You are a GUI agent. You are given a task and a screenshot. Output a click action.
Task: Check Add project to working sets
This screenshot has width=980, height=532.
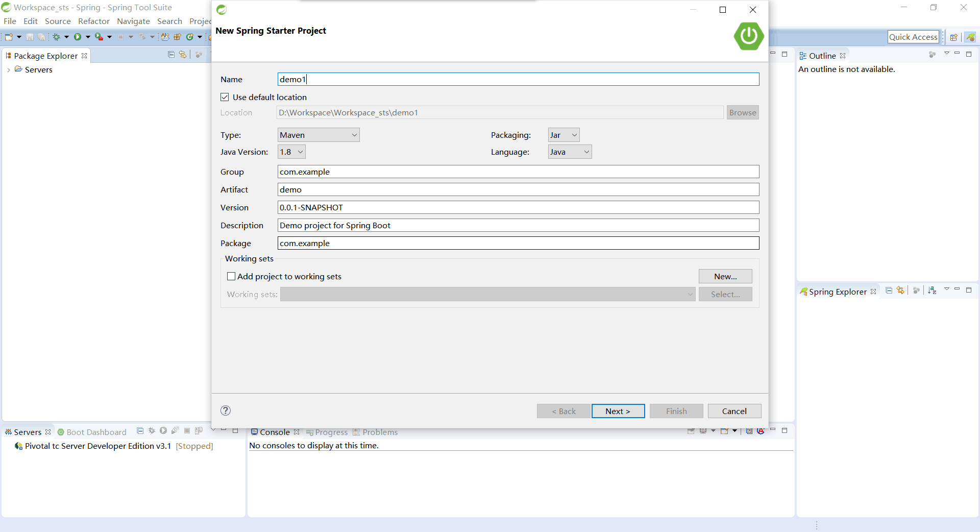click(x=231, y=276)
